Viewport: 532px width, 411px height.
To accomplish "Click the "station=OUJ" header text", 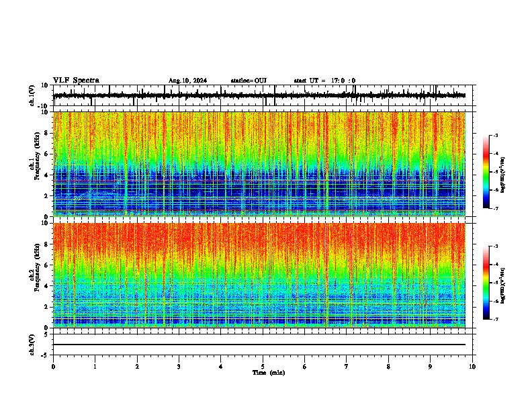I will point(249,81).
